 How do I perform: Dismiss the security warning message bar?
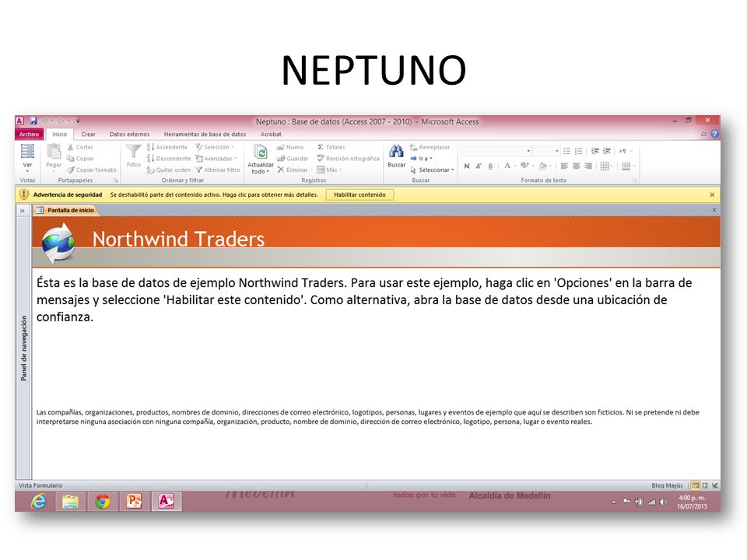point(712,194)
